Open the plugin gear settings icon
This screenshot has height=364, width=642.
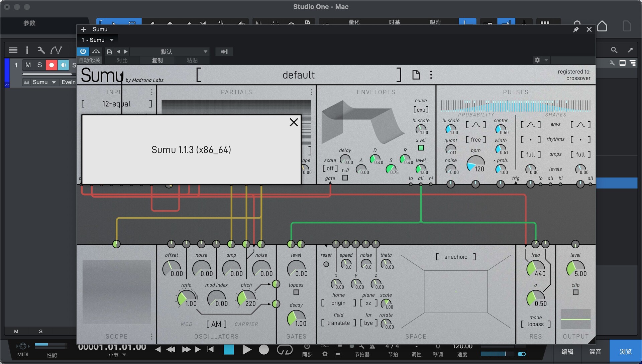[537, 60]
